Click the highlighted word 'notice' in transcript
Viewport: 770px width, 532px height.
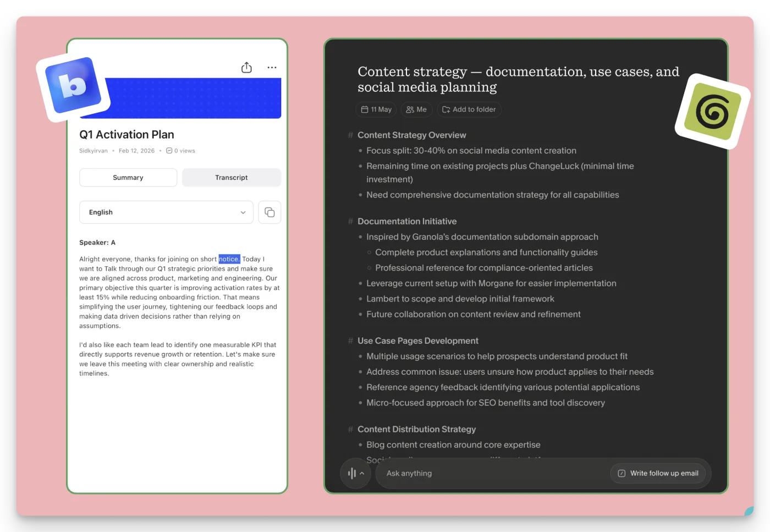[x=229, y=259]
